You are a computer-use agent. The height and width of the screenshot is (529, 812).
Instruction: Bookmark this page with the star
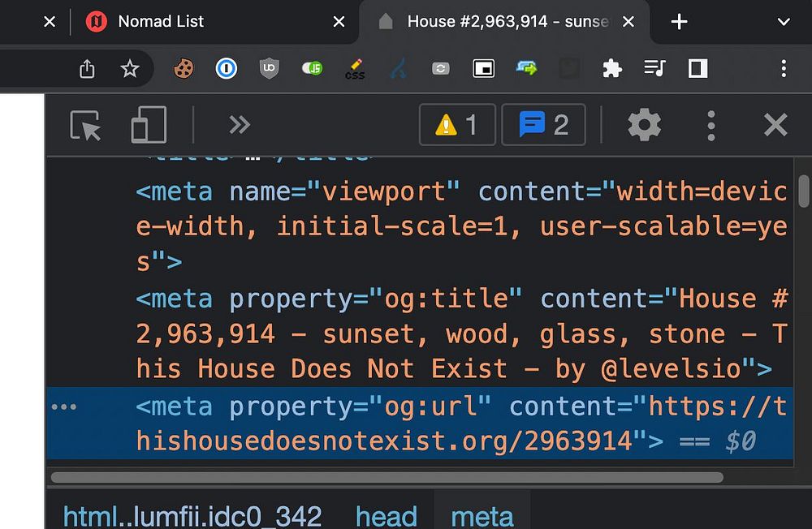coord(129,68)
